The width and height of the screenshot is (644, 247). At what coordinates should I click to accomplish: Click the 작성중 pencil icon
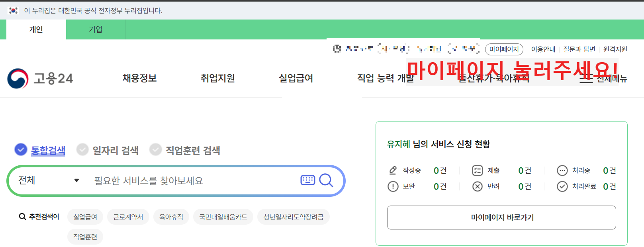coord(393,171)
